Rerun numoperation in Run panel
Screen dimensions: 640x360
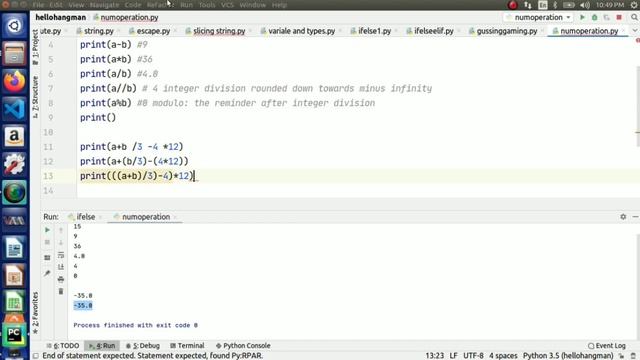[47, 230]
